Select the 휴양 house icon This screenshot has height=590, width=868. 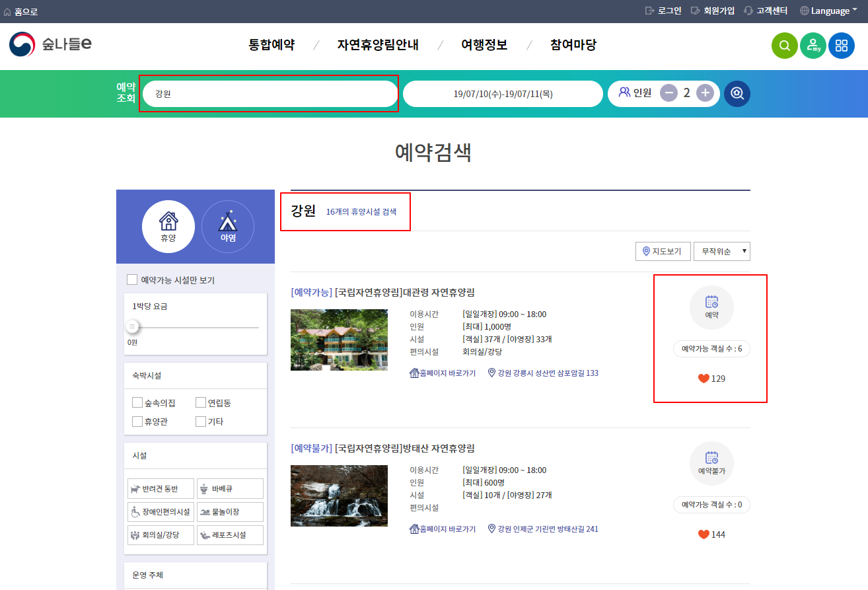click(x=168, y=227)
